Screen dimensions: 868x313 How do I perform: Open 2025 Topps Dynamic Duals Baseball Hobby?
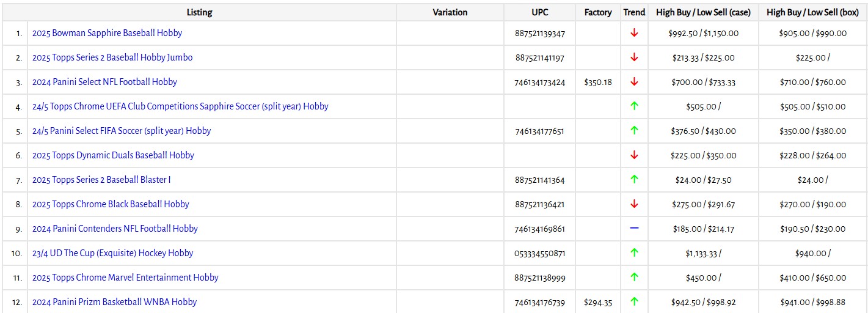tap(113, 155)
